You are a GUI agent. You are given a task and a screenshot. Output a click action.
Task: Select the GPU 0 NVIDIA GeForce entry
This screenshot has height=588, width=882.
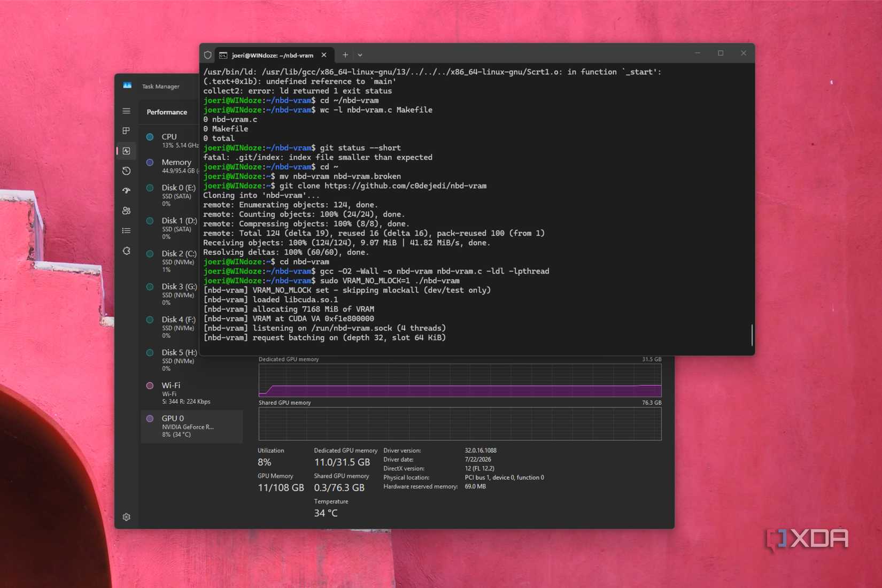point(192,426)
